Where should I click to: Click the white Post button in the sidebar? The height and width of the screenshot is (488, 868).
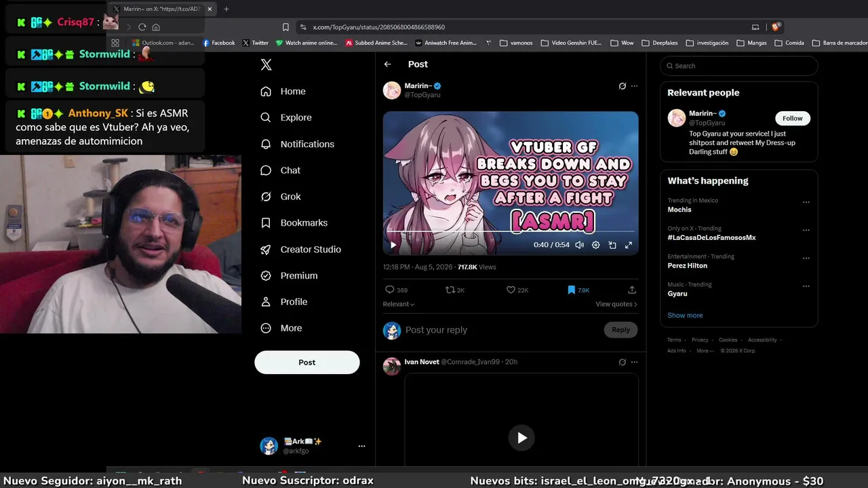coord(307,362)
